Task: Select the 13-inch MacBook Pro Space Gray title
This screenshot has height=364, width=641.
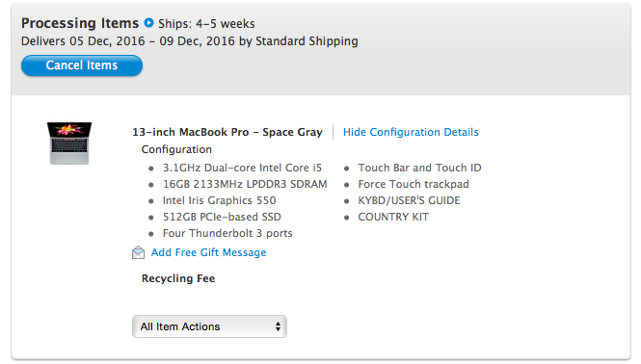Action: [x=227, y=132]
